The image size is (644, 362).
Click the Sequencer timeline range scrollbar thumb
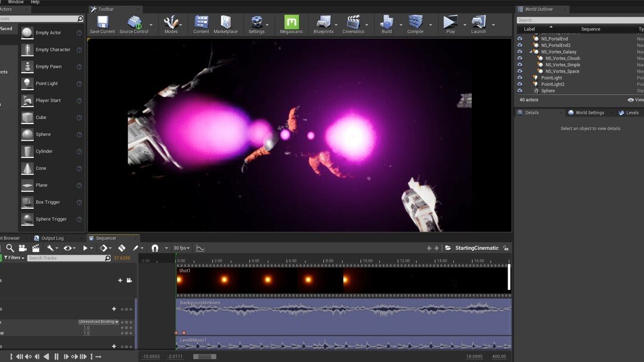click(205, 357)
